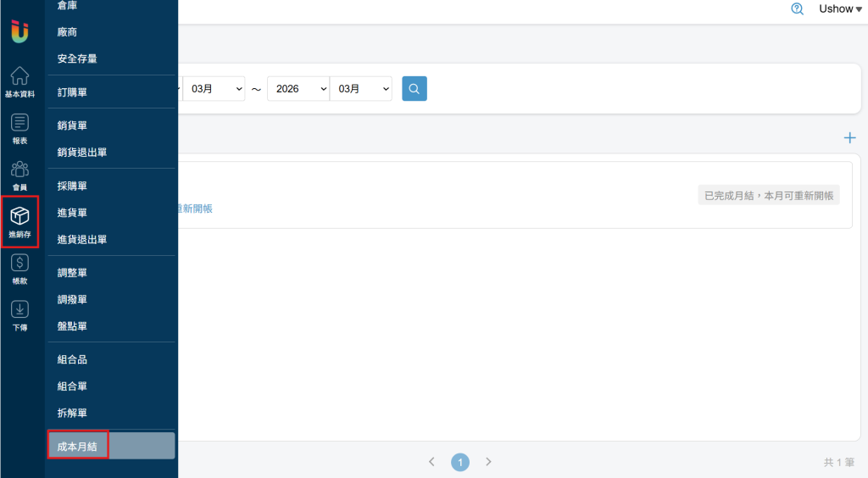Expand the Ushow user menu
868x478 pixels.
tap(840, 8)
